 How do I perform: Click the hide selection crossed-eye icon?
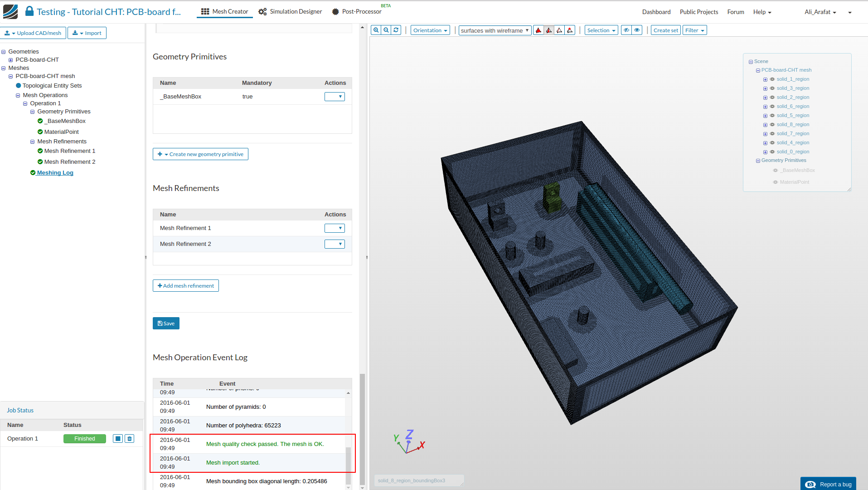point(626,30)
